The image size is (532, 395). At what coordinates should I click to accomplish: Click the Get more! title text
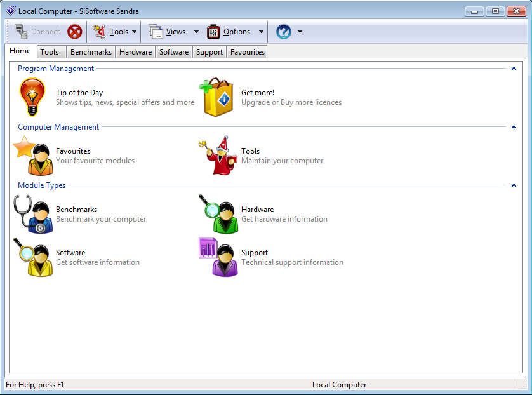(x=258, y=93)
